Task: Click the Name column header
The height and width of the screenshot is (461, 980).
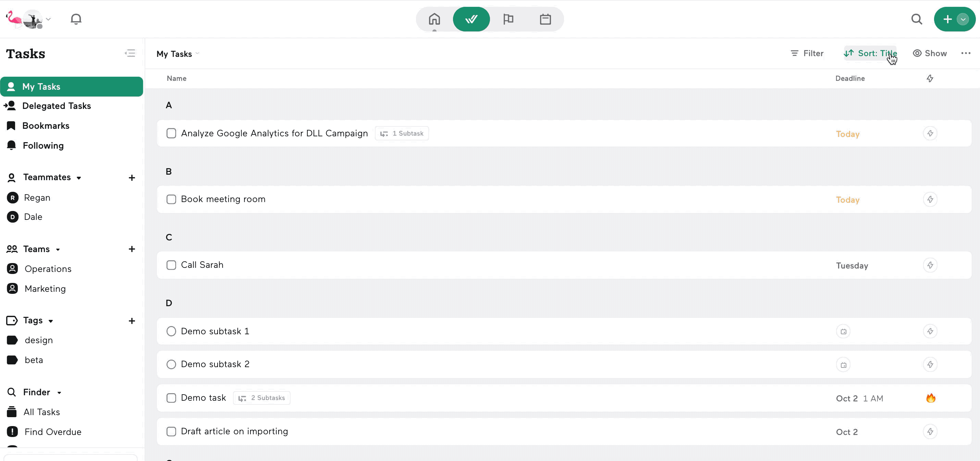Action: click(176, 78)
